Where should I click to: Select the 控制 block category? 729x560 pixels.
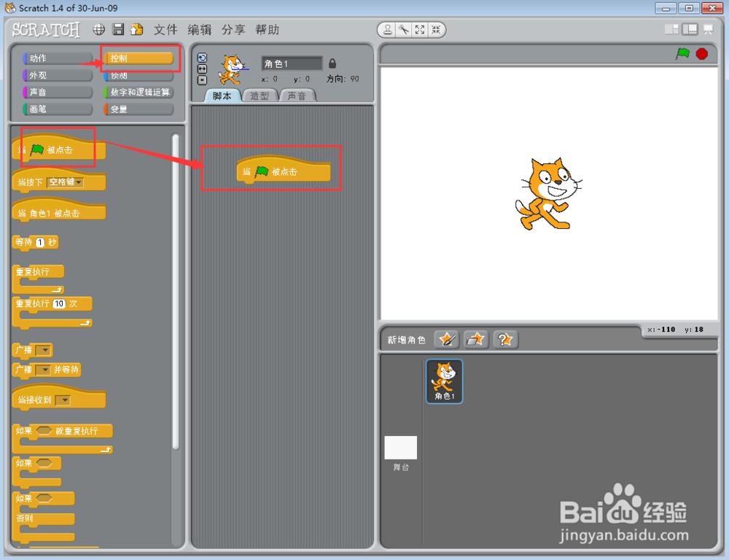pyautogui.click(x=139, y=58)
